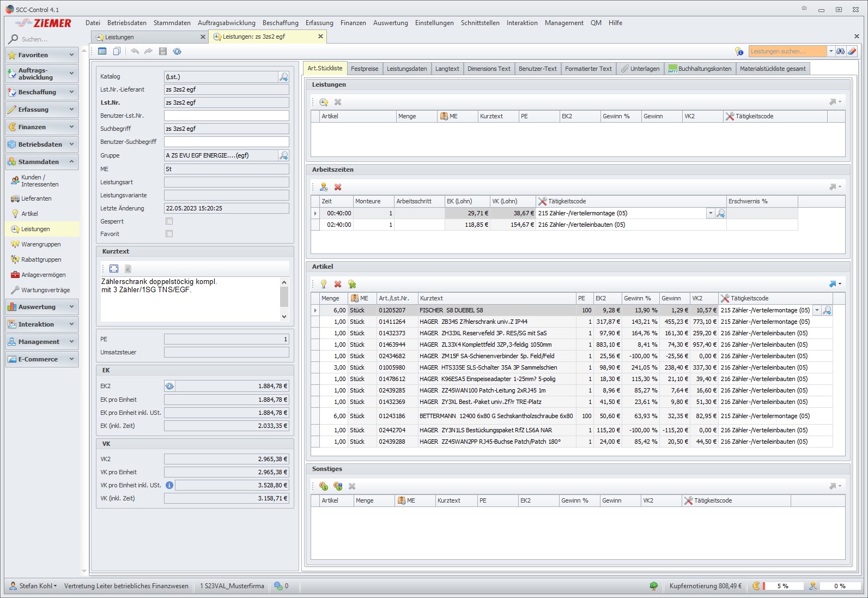
Task: Click the add worker icon in Arbeitszeiten
Action: coord(324,187)
